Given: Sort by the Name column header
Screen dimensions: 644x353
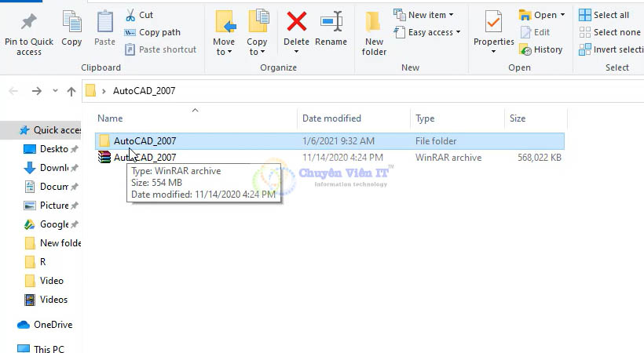Looking at the screenshot, I should point(110,118).
